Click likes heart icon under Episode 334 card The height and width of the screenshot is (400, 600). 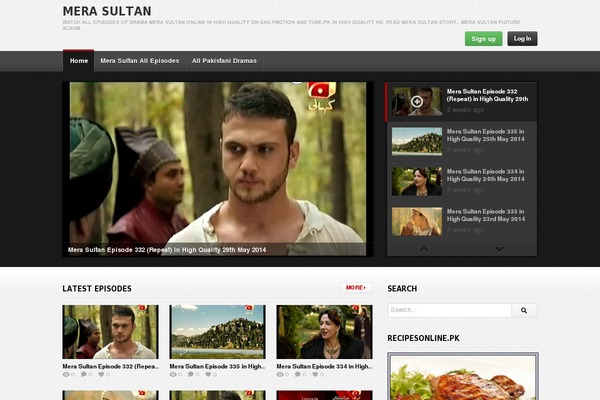(x=315, y=374)
